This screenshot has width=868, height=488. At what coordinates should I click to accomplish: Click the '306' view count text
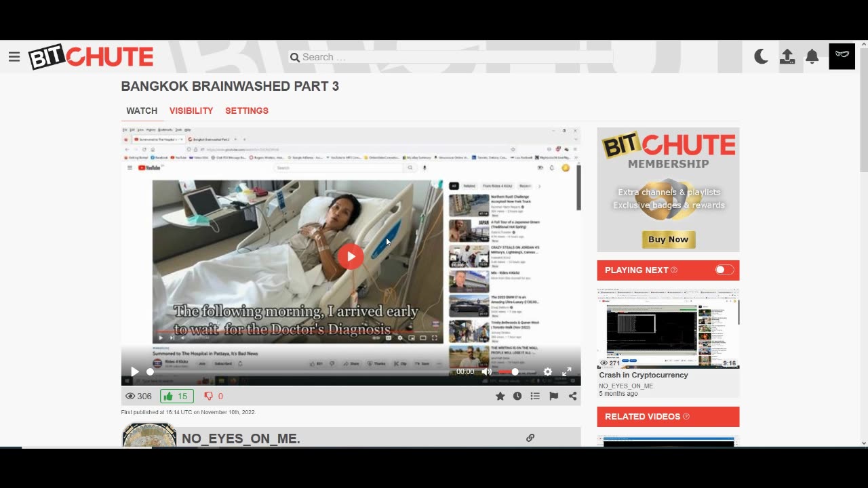tap(144, 396)
